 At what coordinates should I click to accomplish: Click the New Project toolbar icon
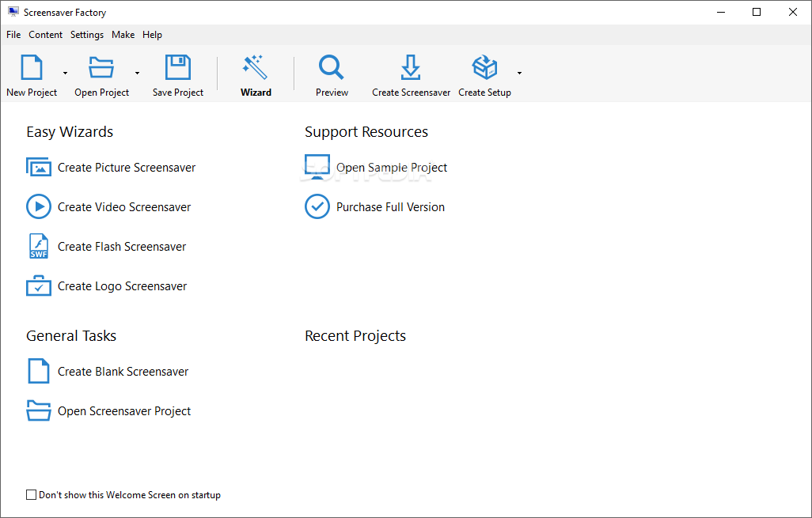(x=32, y=67)
